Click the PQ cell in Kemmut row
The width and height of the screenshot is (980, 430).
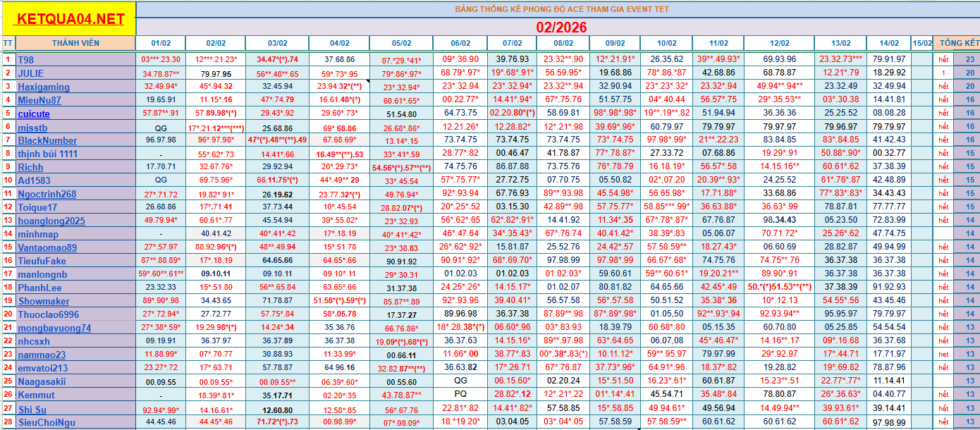(x=460, y=395)
